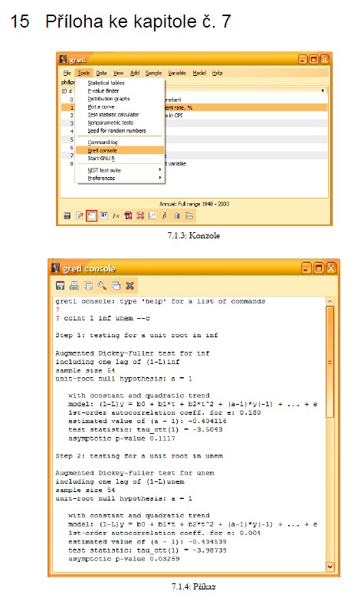Viewport: 364px width, 604px height.
Task: Minimize the gretl main window
Action: [x=303, y=59]
